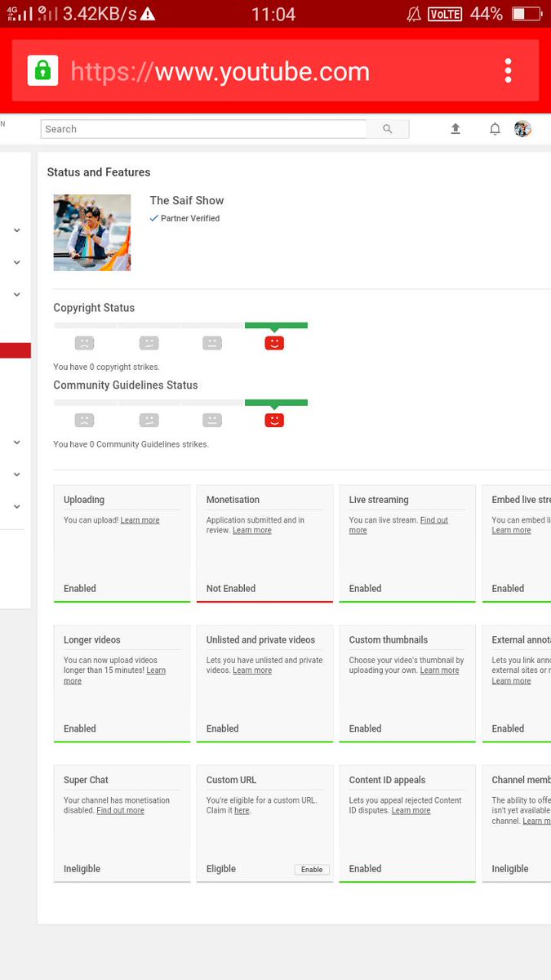Viewport: 551px width, 980px height.
Task: Click the neutral grey face next to Copyright happy face
Action: pyautogui.click(x=212, y=343)
